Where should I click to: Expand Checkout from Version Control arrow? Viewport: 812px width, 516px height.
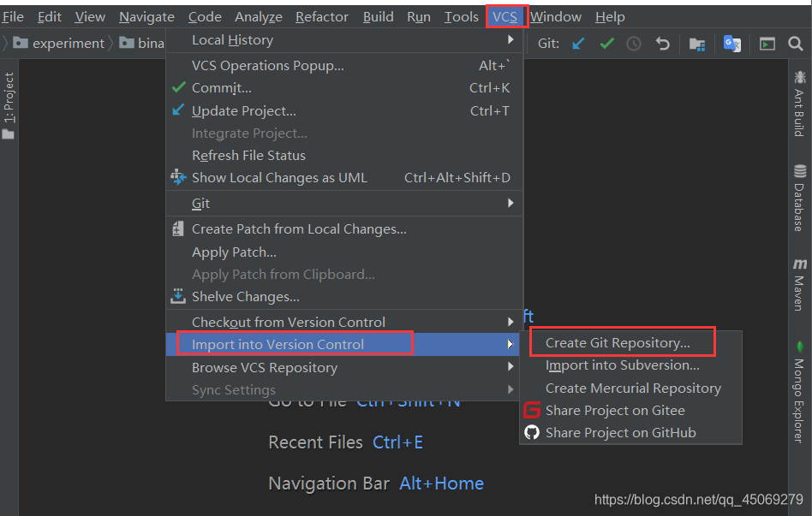(510, 322)
